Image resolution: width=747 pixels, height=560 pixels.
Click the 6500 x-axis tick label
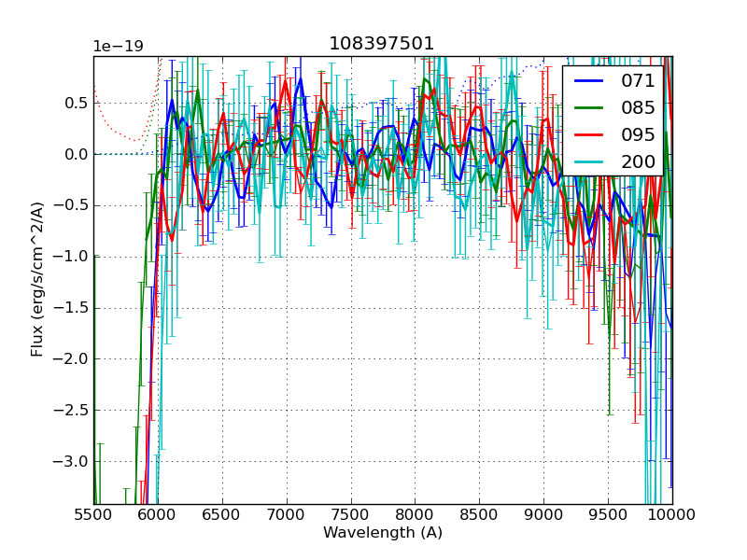[222, 514]
